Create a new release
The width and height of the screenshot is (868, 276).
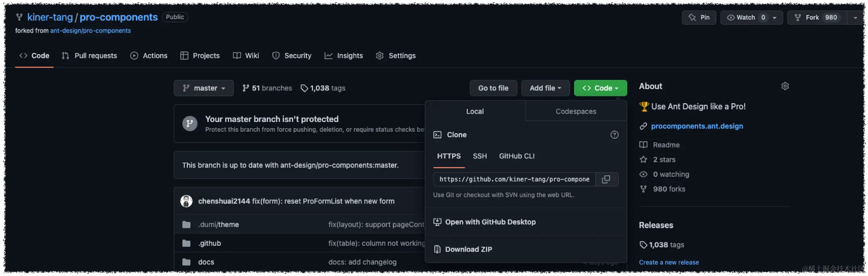click(669, 262)
